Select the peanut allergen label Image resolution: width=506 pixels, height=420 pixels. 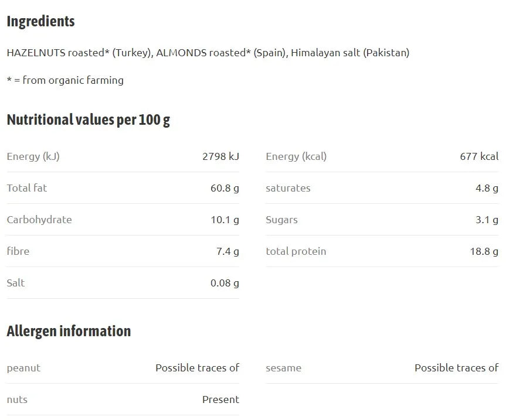[x=23, y=368]
